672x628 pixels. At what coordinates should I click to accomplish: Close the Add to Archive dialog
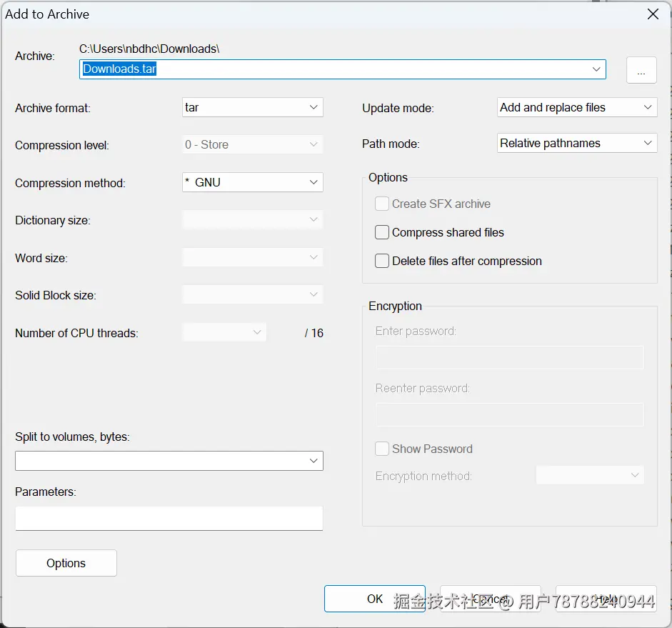pyautogui.click(x=653, y=14)
